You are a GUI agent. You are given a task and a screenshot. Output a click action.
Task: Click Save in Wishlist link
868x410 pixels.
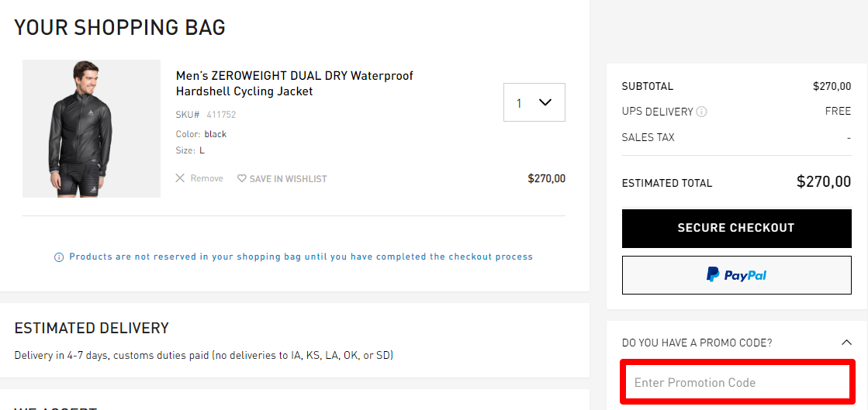[282, 179]
